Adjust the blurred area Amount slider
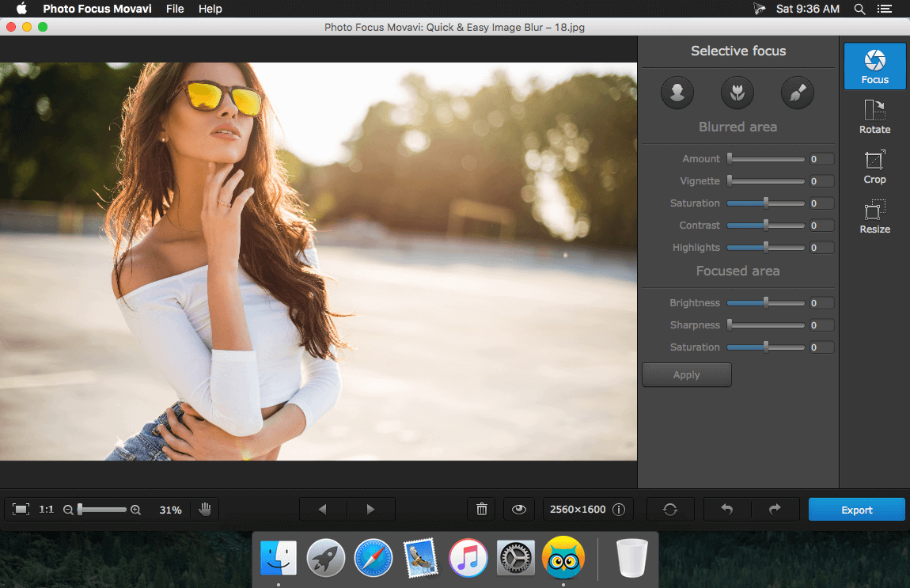Viewport: 910px width, 588px height. [x=765, y=159]
